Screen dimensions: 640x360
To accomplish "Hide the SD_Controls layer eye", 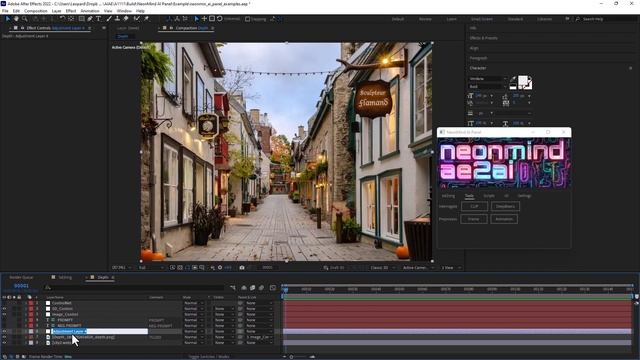I will (4, 309).
